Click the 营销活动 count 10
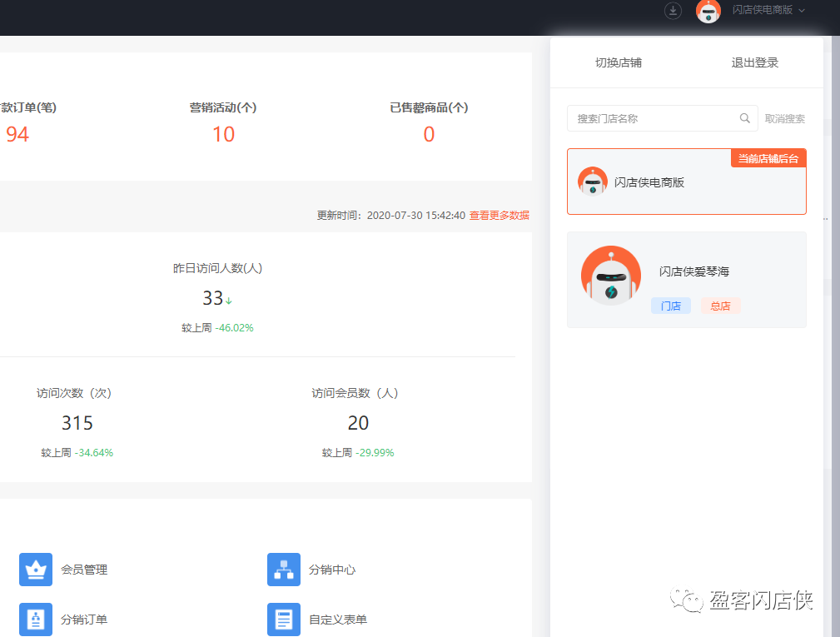840x637 pixels. click(223, 134)
